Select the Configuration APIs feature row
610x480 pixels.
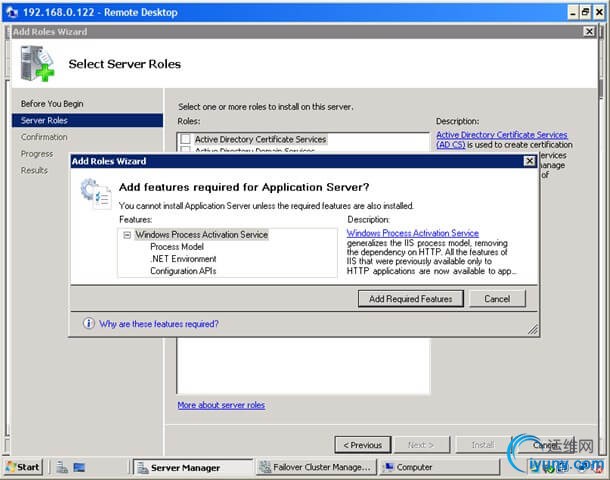click(183, 271)
